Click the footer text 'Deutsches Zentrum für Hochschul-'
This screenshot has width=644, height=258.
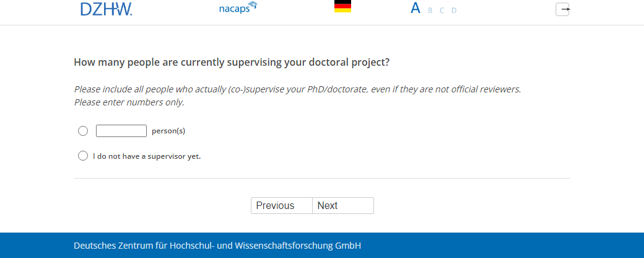[141, 246]
